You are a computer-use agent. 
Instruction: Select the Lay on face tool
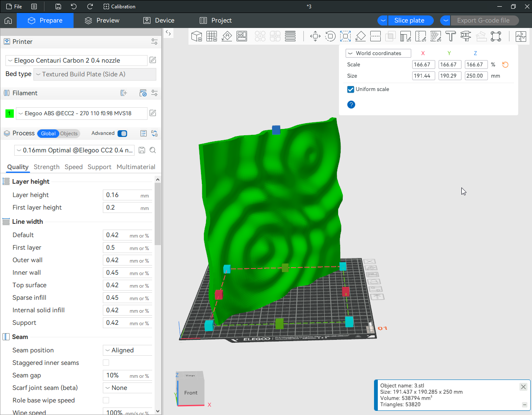click(361, 36)
